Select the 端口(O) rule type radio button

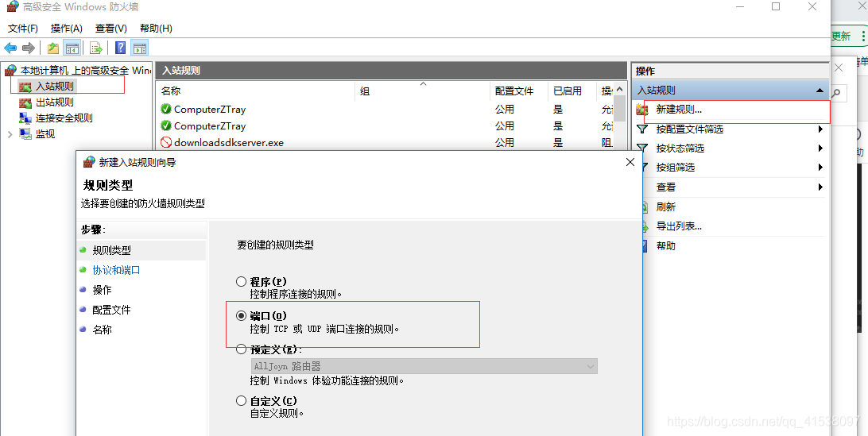pyautogui.click(x=242, y=316)
